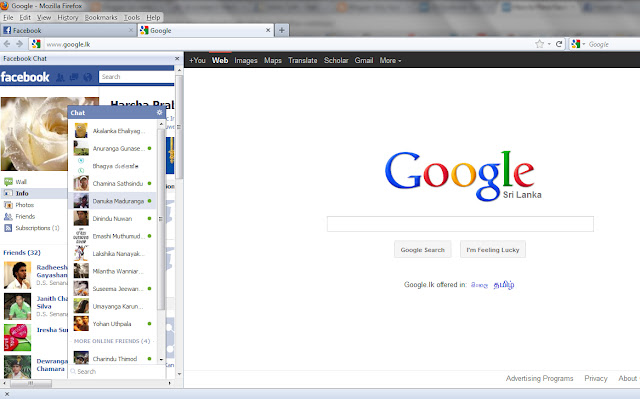Open the History menu

[68, 18]
